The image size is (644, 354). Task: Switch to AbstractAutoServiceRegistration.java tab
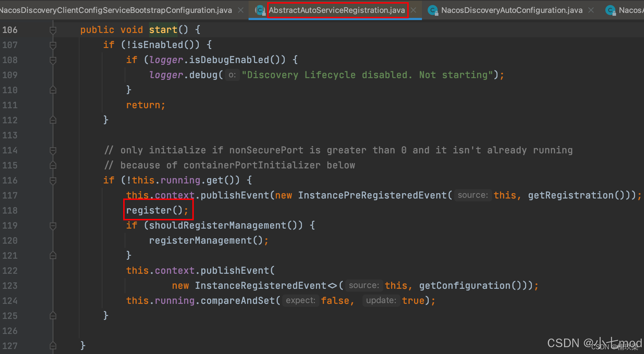[x=337, y=10]
